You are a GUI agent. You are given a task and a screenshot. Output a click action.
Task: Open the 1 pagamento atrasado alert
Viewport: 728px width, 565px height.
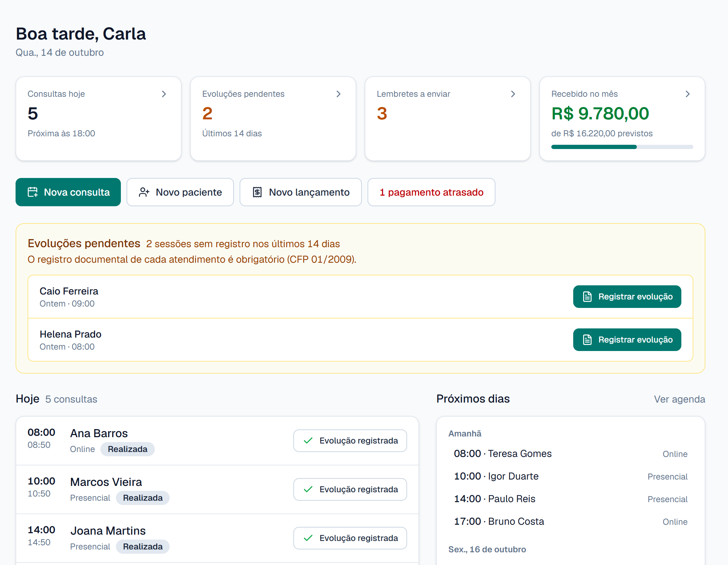tap(431, 192)
